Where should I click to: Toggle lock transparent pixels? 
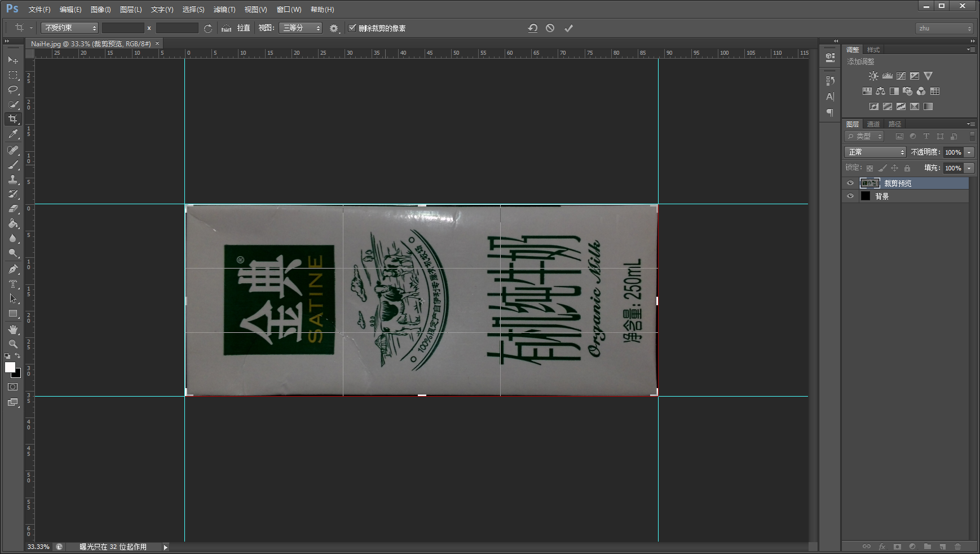tap(869, 168)
